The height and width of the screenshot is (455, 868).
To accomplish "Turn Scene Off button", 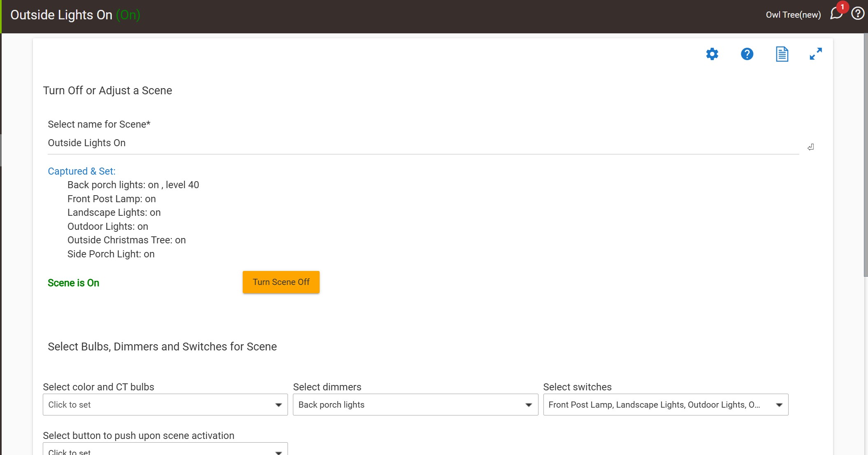I will point(281,282).
